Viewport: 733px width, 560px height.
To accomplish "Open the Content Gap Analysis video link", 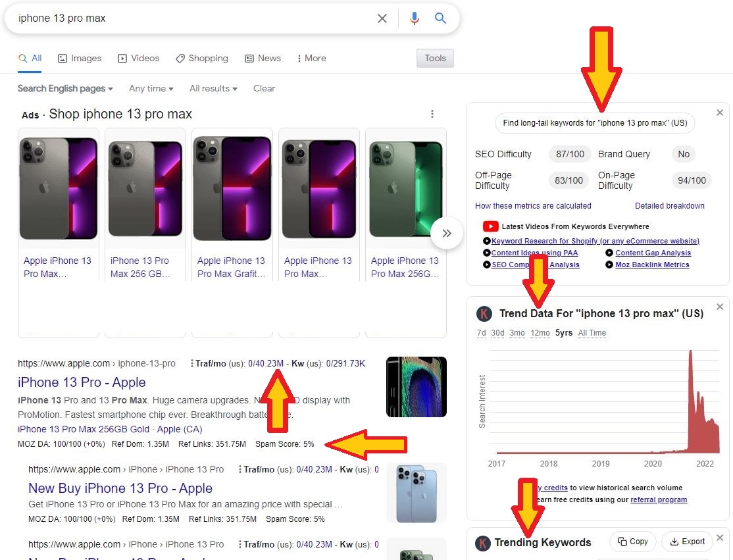I will [x=653, y=253].
